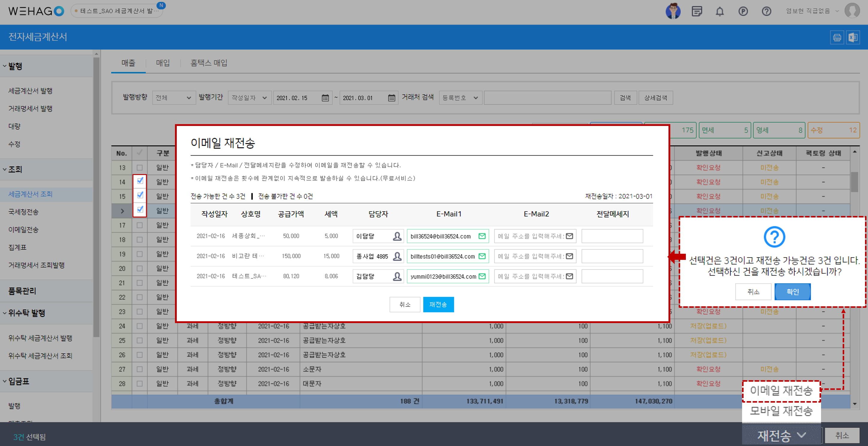Screen dimensions: 868x446
Task: Click the 전달메세지 field in first row
Action: pyautogui.click(x=612, y=236)
